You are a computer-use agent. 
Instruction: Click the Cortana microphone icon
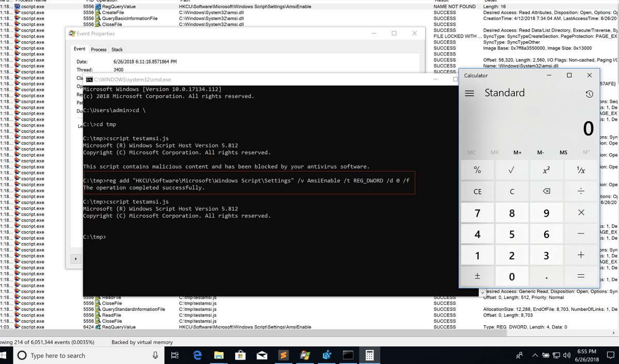coord(155,355)
